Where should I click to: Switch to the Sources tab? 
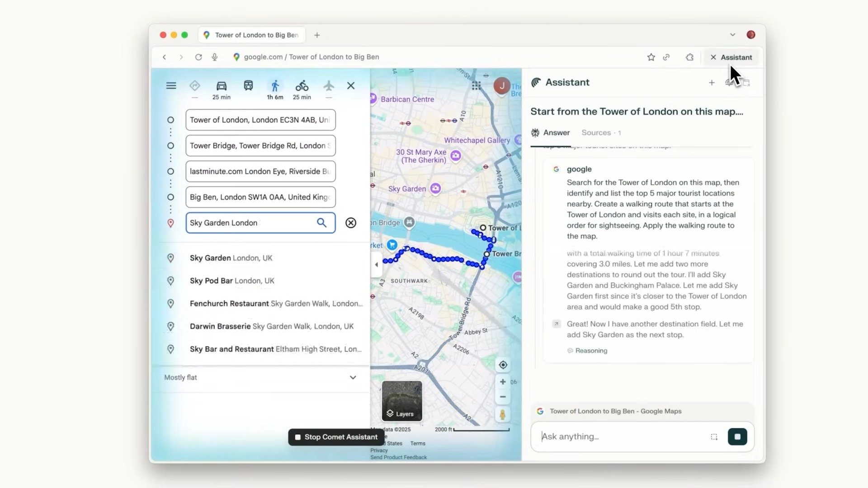[601, 133]
